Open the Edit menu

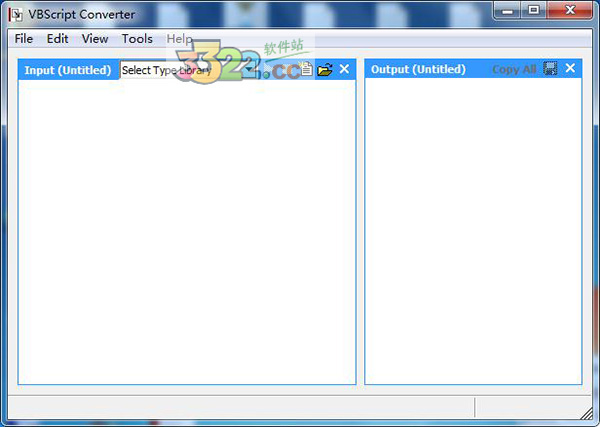pos(57,39)
